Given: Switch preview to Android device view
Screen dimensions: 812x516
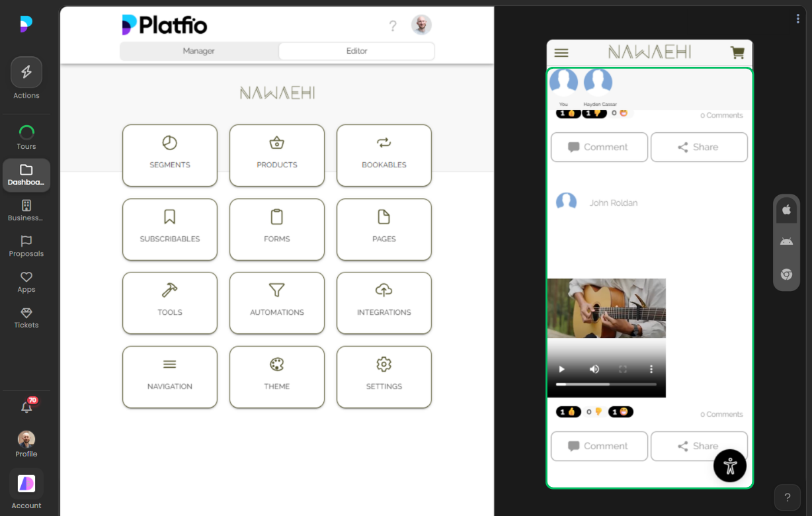Looking at the screenshot, I should pos(786,241).
